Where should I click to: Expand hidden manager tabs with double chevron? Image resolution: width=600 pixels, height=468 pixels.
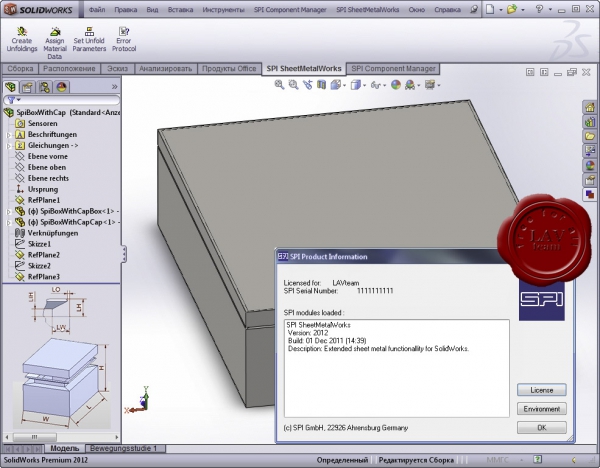click(x=114, y=87)
